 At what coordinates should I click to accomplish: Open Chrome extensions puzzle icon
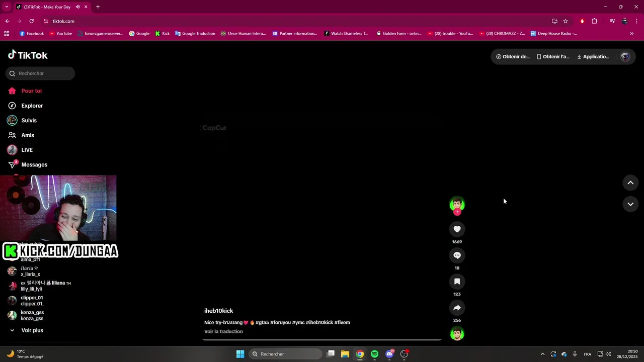pyautogui.click(x=594, y=21)
